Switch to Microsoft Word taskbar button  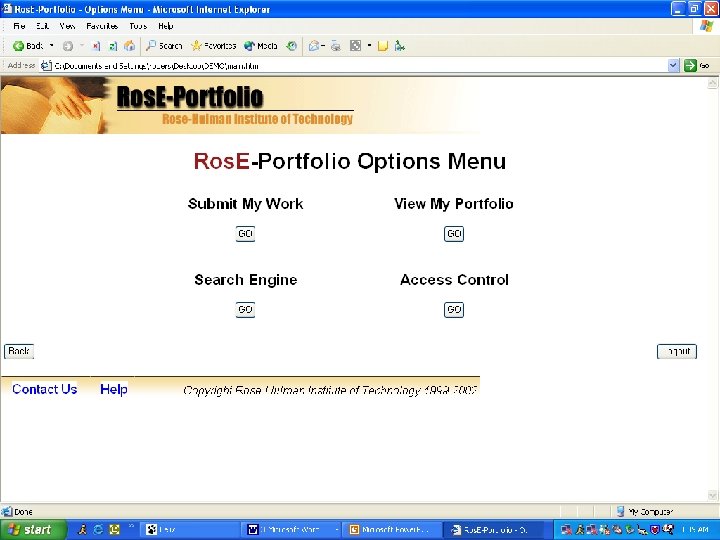tap(292, 529)
